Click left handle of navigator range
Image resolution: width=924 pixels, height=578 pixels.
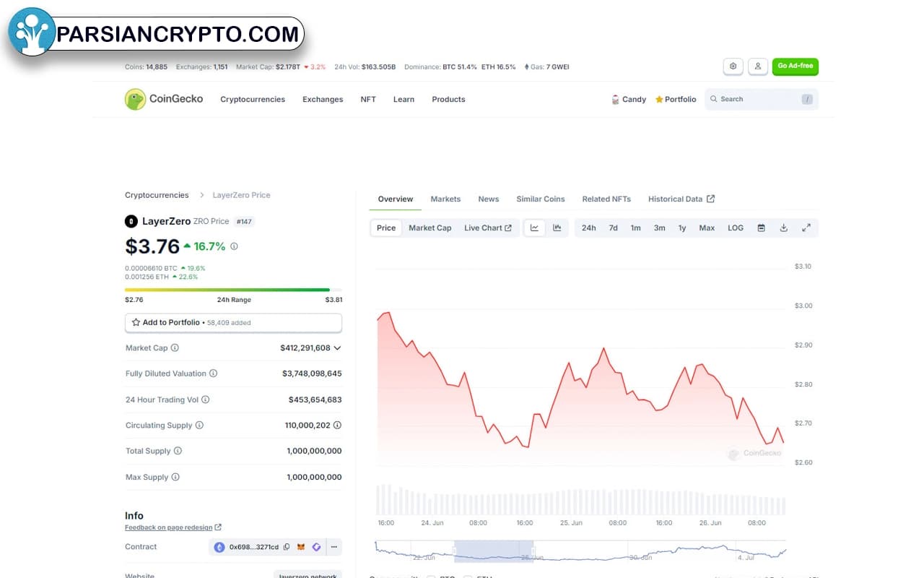455,551
